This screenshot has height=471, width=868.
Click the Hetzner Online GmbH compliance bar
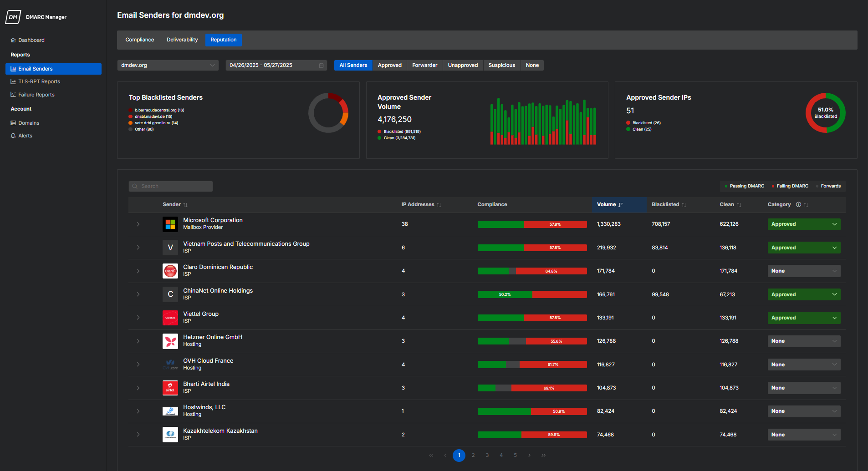tap(532, 341)
